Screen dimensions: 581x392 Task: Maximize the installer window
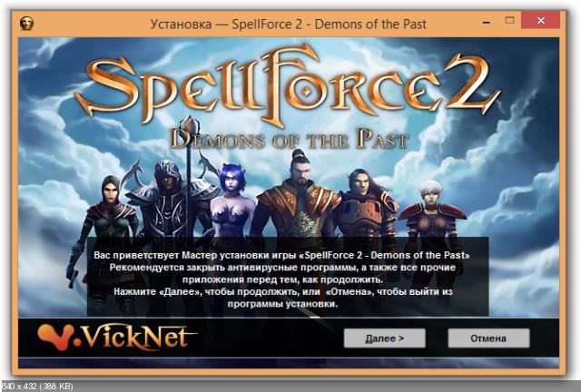[509, 20]
